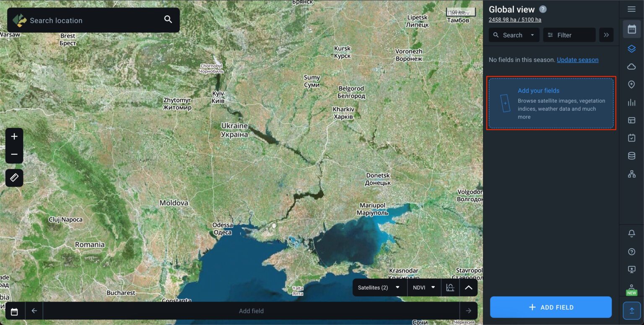Open the Layers panel icon
The height and width of the screenshot is (325, 644).
coord(632,48)
